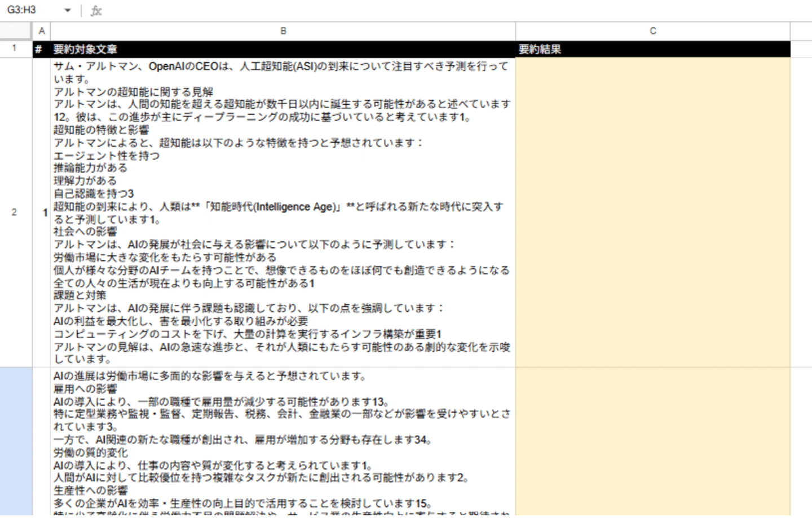Select the "要約対象文章" header cell

click(283, 49)
